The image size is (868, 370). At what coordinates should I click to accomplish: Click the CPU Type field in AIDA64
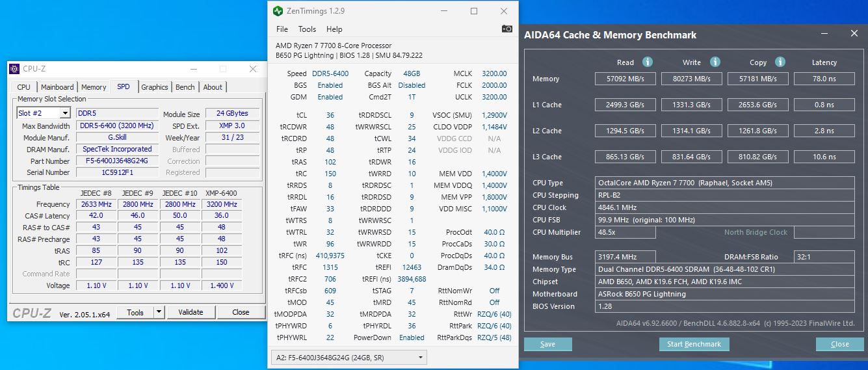pyautogui.click(x=725, y=183)
